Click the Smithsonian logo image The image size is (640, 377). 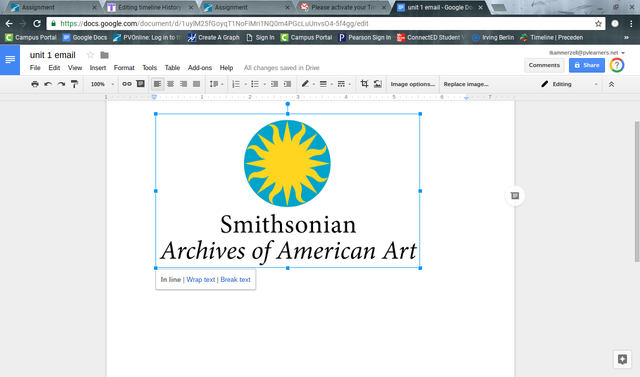click(288, 191)
